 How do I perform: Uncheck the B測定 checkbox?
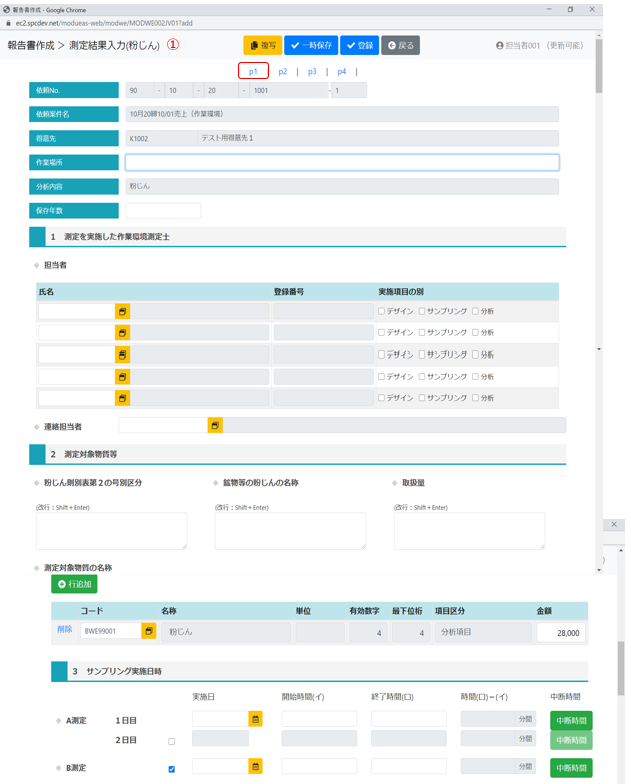(172, 769)
